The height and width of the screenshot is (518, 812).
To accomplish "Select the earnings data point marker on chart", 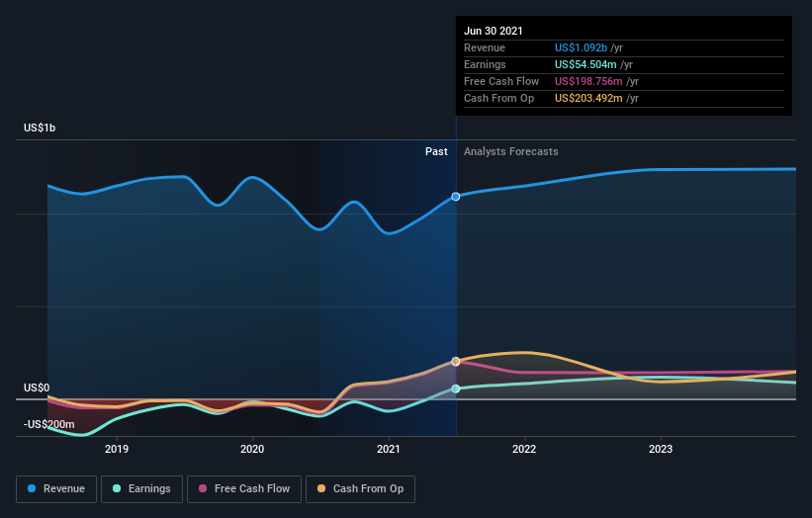I will click(456, 388).
